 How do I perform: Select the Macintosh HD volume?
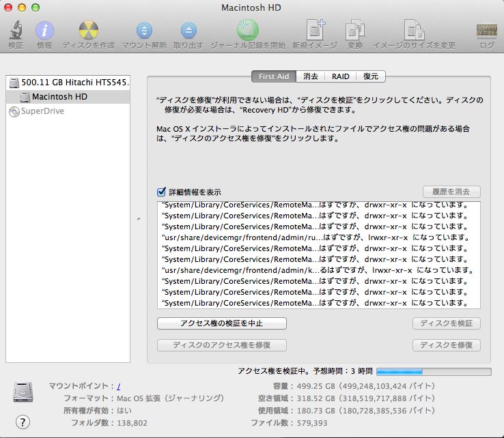click(68, 97)
